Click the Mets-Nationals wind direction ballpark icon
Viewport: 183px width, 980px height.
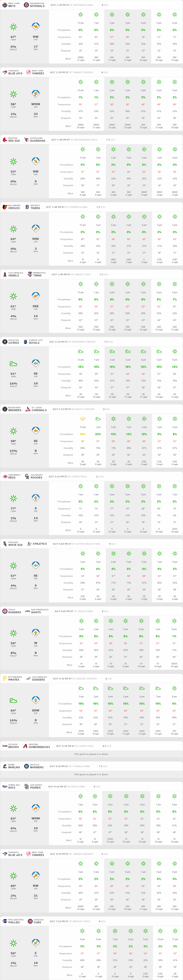[x=35, y=27]
